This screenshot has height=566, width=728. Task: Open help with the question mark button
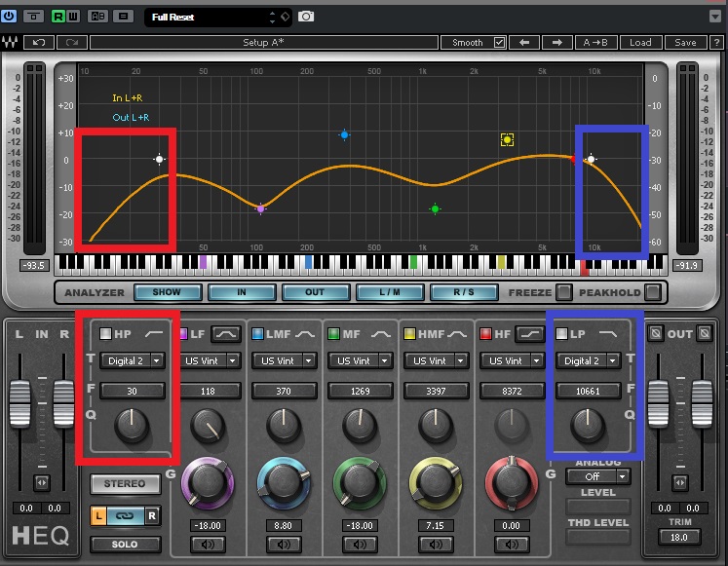[716, 42]
